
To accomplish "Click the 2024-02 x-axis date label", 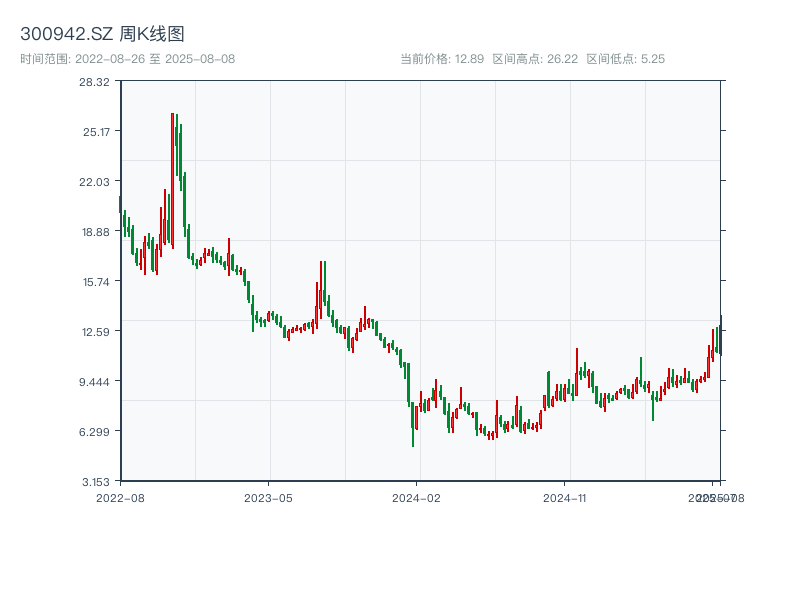I will coord(417,497).
